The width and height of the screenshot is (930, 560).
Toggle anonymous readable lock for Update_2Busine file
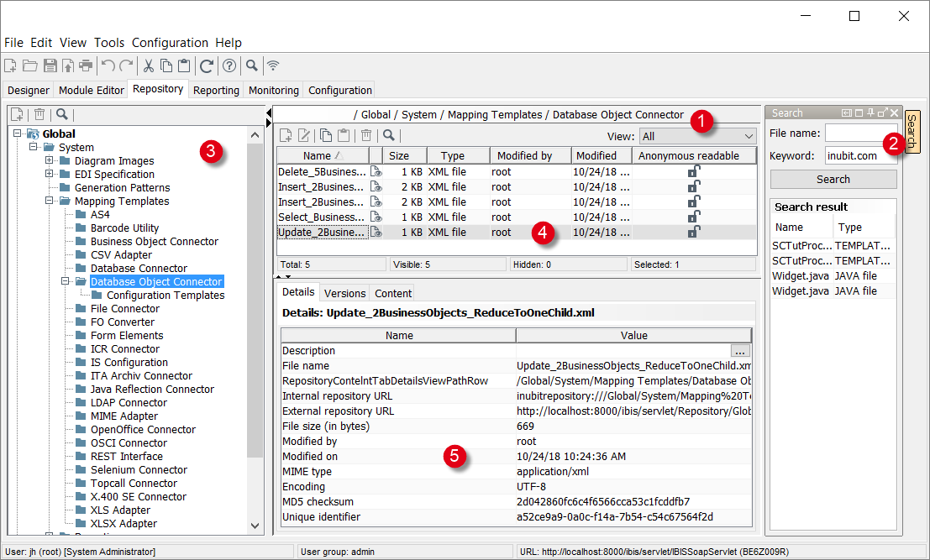[694, 232]
